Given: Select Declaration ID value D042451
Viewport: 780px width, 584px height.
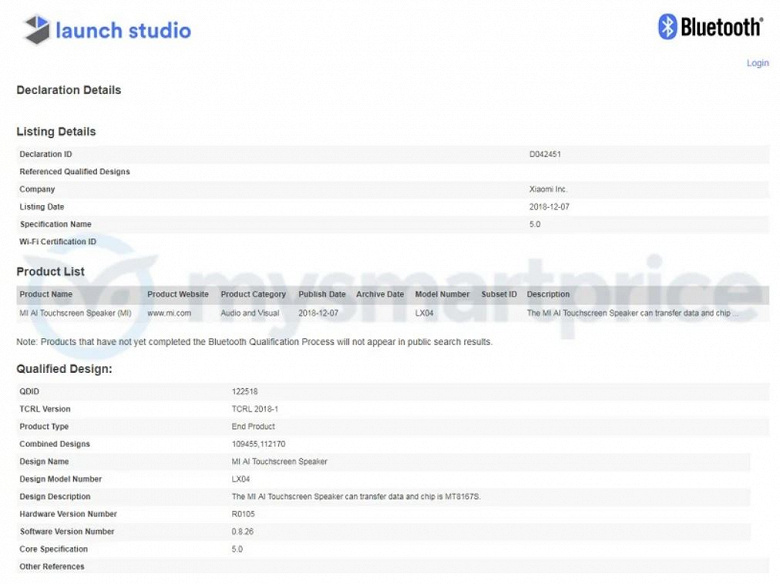Looking at the screenshot, I should click(545, 154).
